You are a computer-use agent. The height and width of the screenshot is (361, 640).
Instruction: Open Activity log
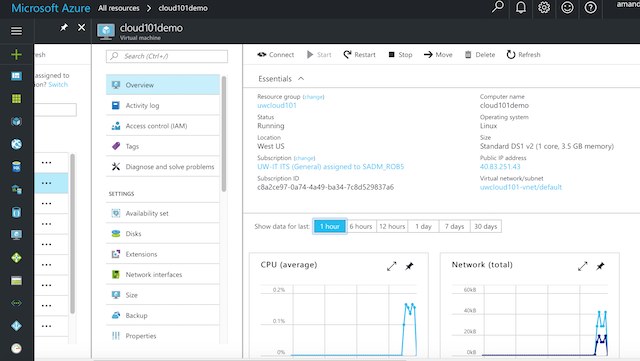pos(162,105)
